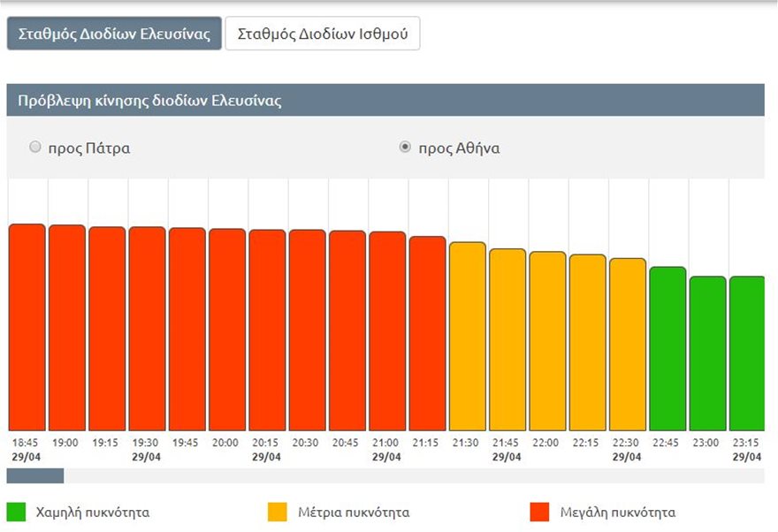The image size is (778, 532).
Task: Click the green Χαμηλή πυκνότητα legend swatch
Action: (x=16, y=512)
